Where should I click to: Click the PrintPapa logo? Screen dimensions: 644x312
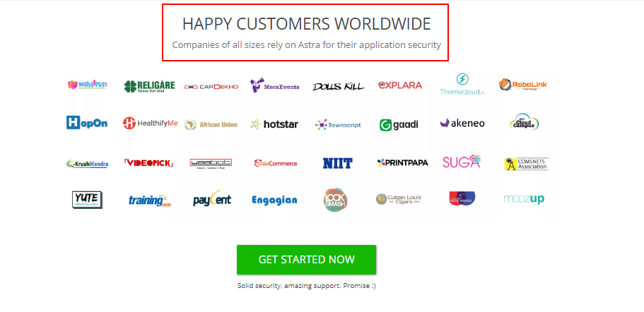[402, 163]
